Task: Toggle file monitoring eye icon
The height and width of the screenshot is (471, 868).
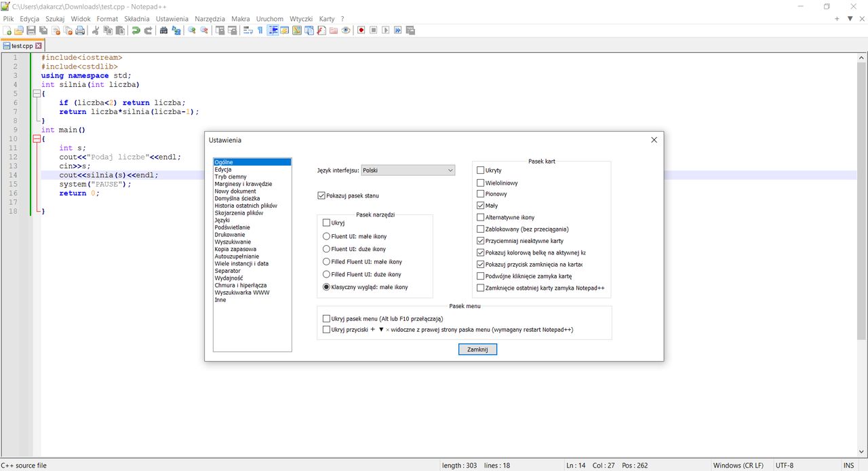Action: pos(346,30)
